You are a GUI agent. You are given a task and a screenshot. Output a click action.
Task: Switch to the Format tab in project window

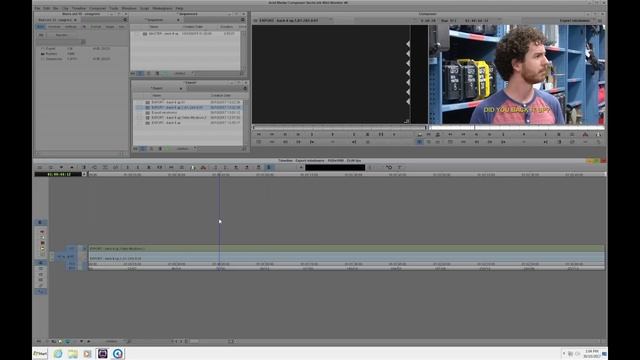coord(96,27)
